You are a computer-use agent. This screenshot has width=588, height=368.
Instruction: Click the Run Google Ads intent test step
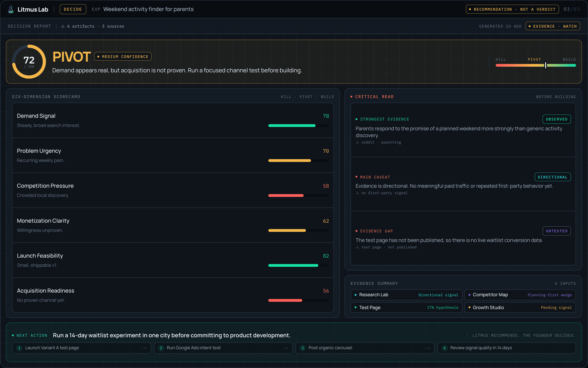[223, 348]
